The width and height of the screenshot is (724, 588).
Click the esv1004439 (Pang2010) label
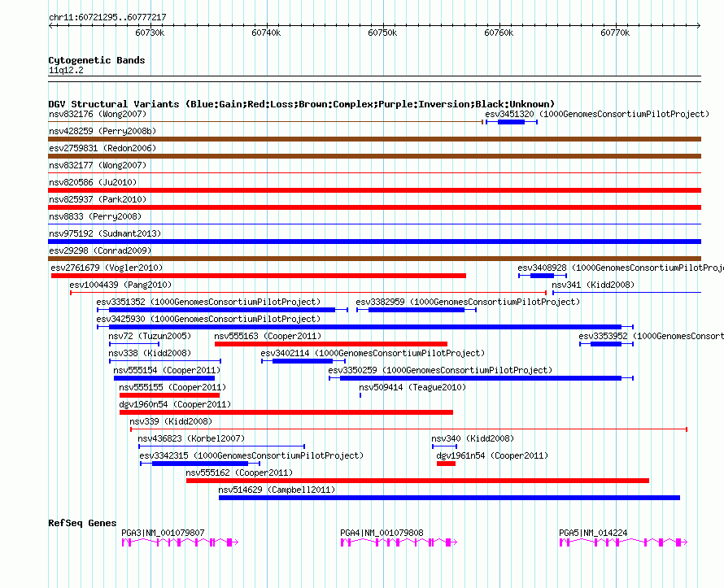[120, 285]
